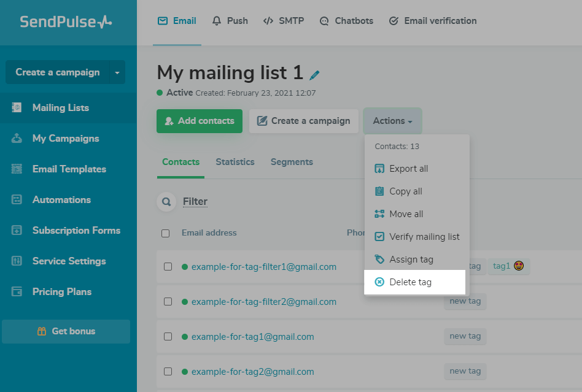This screenshot has height=392, width=582.
Task: Check the box for example-for-tag-filter1@gmail.com
Action: pyautogui.click(x=168, y=267)
